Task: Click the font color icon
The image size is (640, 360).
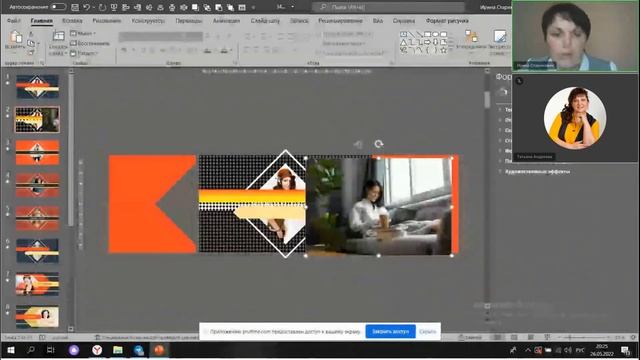Action: [x=224, y=51]
